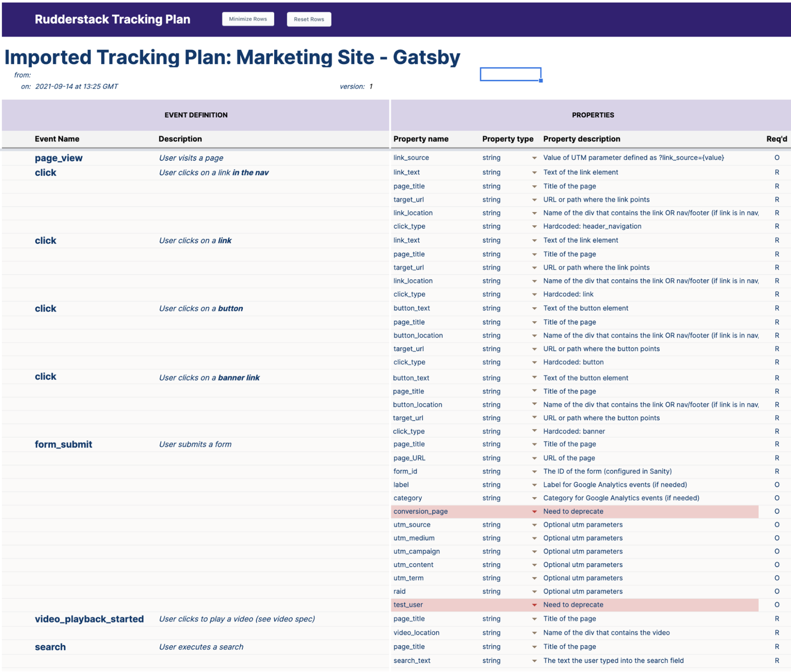Screen dimensions: 791x672
Task: Select the page_view event name
Action: point(58,158)
